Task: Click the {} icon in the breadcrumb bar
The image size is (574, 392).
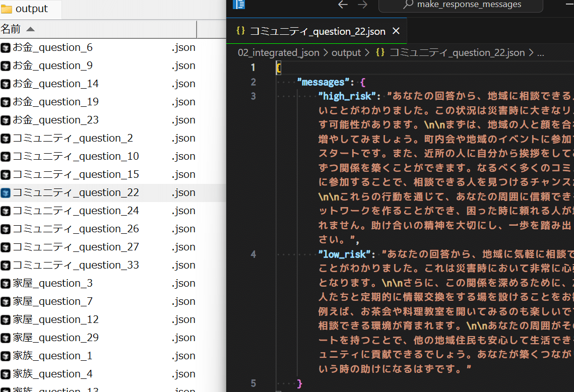Action: point(380,52)
